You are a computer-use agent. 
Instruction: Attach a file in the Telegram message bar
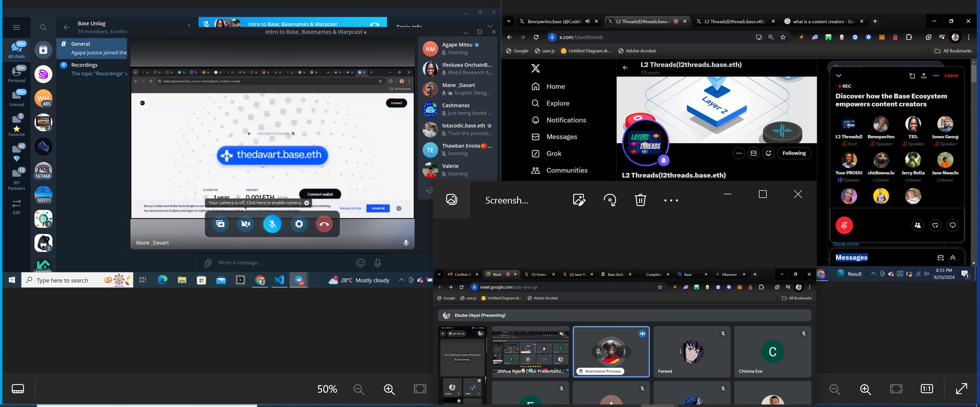(208, 263)
